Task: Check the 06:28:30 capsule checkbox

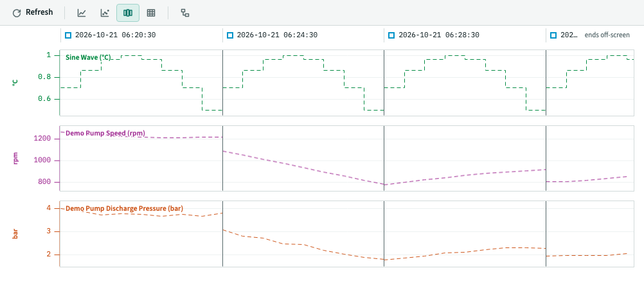Action: [x=391, y=35]
